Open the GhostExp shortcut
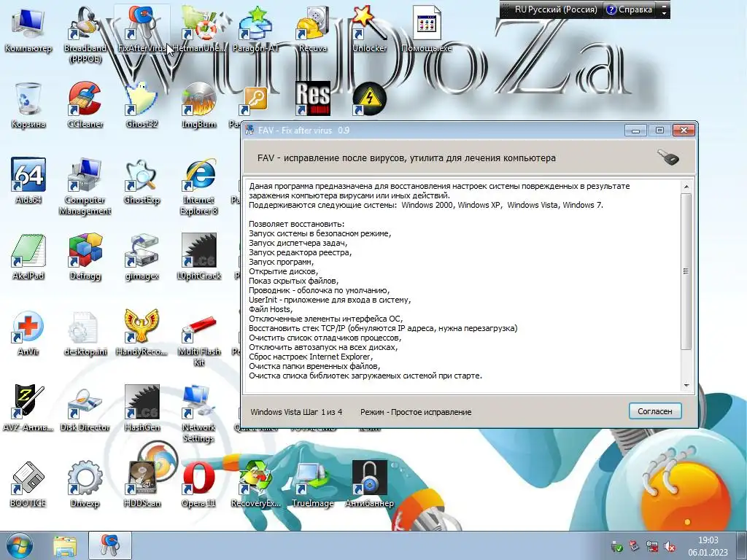Screen dimensions: 747x560 [x=142, y=181]
